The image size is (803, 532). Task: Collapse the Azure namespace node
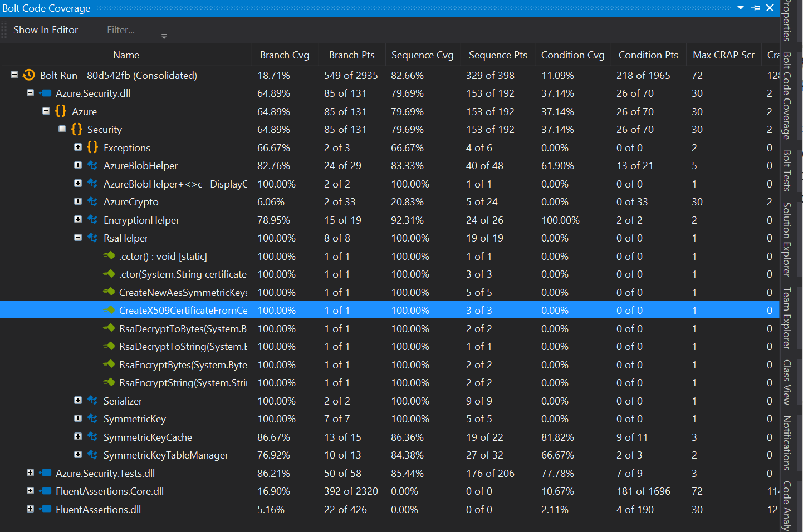[46, 111]
